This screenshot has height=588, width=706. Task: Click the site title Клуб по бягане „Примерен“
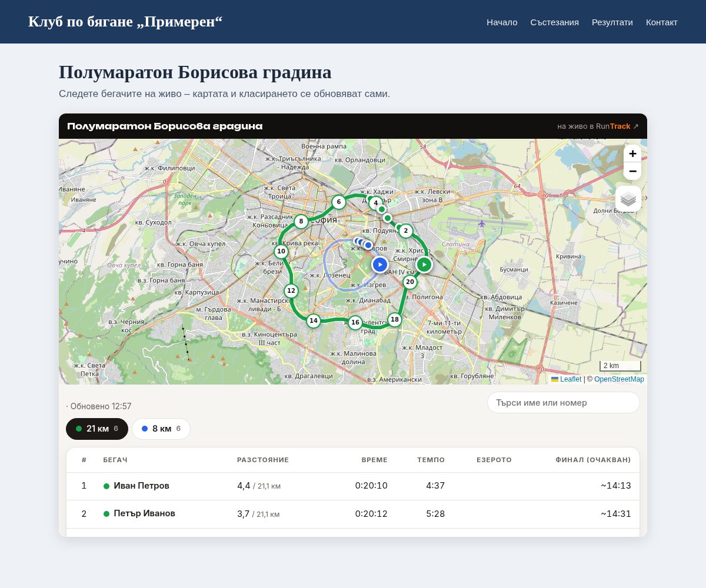[x=125, y=22]
